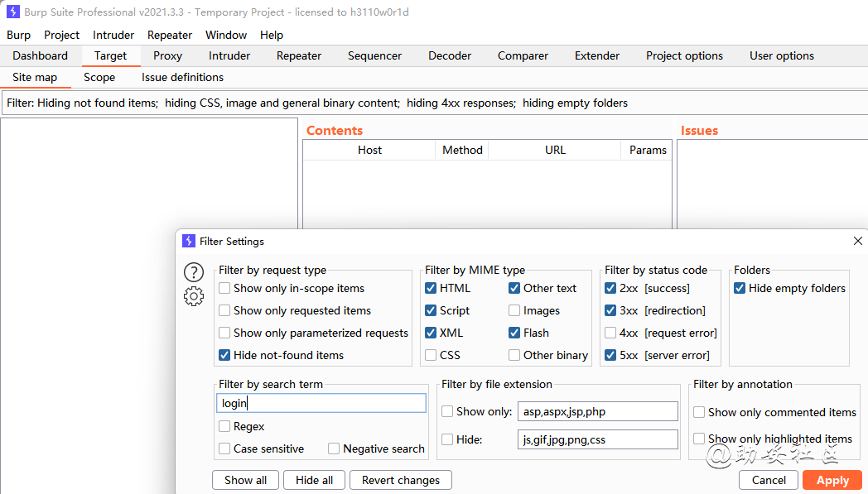
Task: Enable the CSS MIME type
Action: tap(431, 355)
